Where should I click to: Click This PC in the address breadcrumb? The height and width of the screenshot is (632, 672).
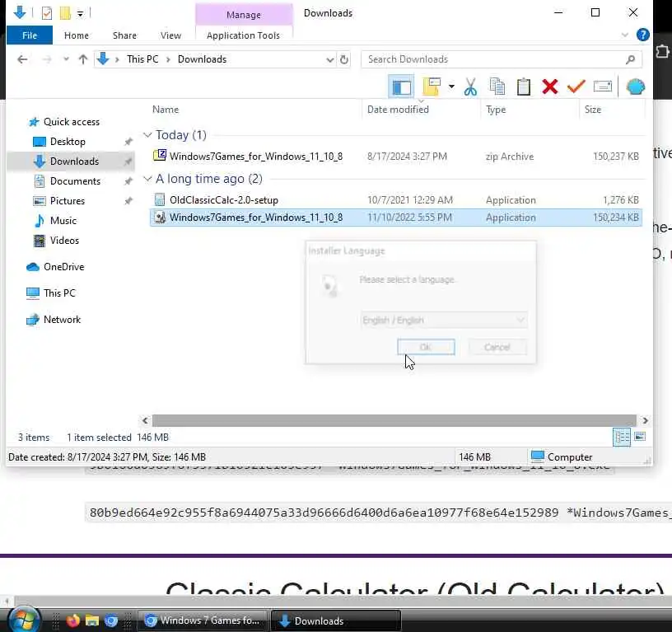point(142,59)
